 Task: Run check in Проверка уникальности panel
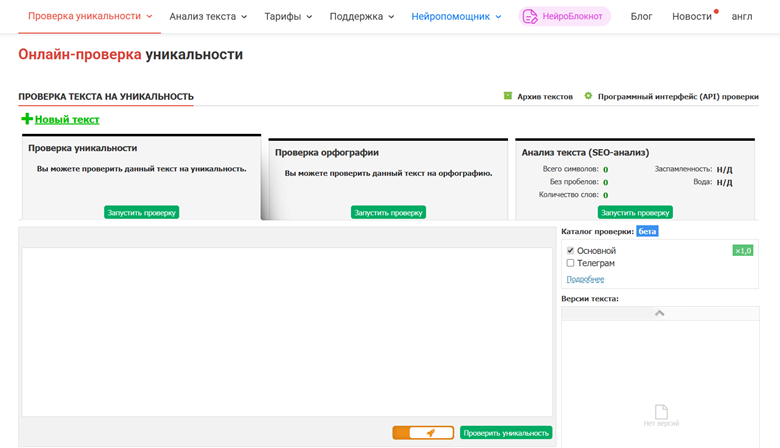coord(141,212)
